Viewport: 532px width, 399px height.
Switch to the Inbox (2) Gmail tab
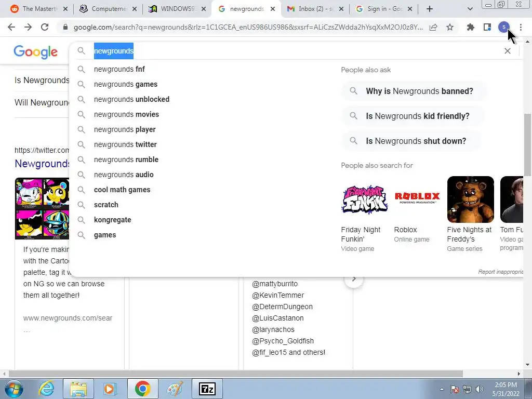315,9
